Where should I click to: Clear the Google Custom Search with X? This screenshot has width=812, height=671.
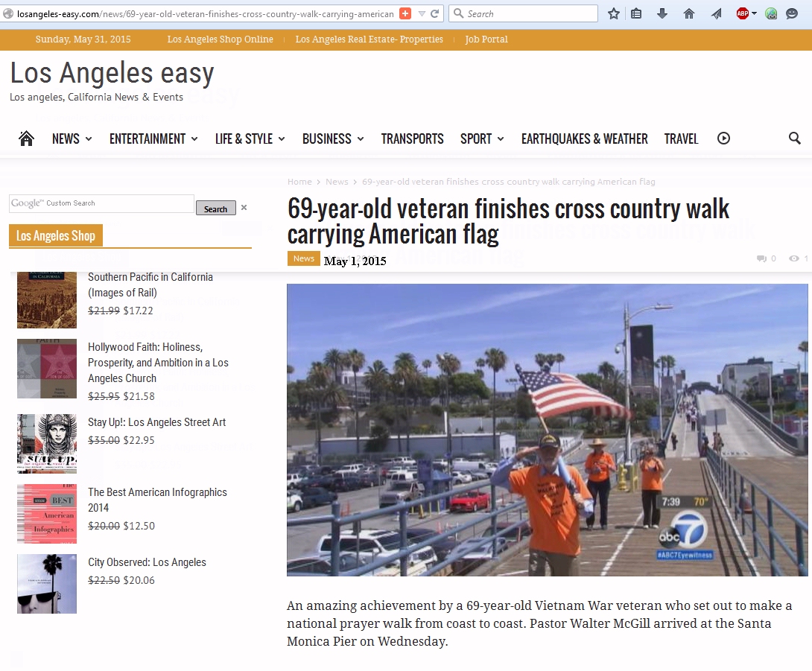(244, 208)
